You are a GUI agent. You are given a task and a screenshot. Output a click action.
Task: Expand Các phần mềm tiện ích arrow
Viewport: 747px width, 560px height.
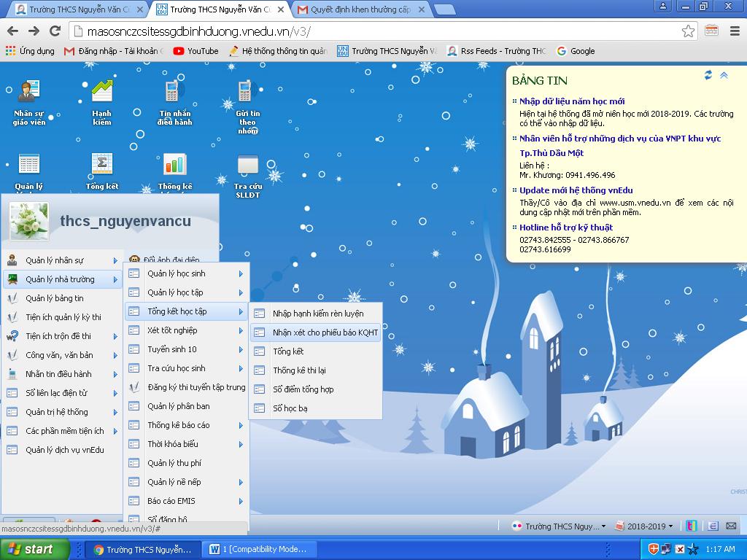(x=115, y=431)
